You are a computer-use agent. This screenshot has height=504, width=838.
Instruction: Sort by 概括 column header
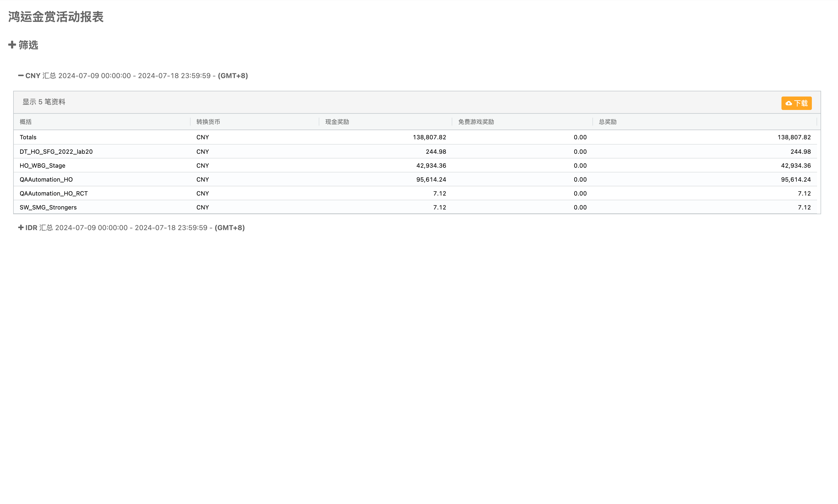pyautogui.click(x=25, y=122)
